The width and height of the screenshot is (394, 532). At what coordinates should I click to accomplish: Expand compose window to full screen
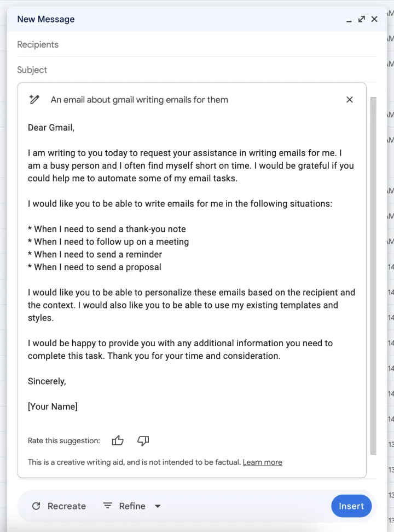point(362,19)
